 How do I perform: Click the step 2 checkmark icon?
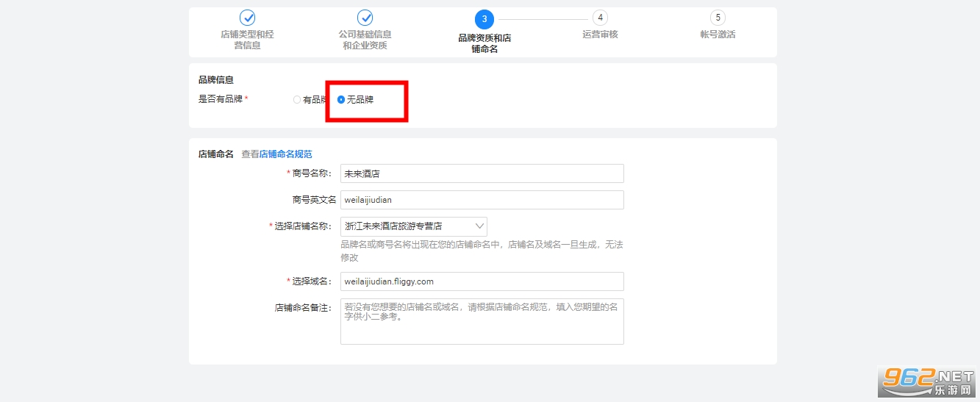[x=365, y=18]
